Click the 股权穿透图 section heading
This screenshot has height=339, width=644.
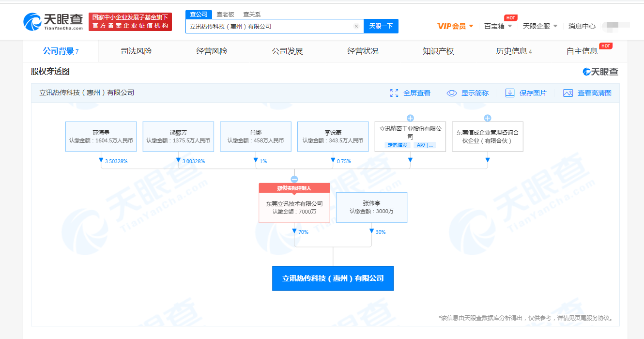[50, 72]
